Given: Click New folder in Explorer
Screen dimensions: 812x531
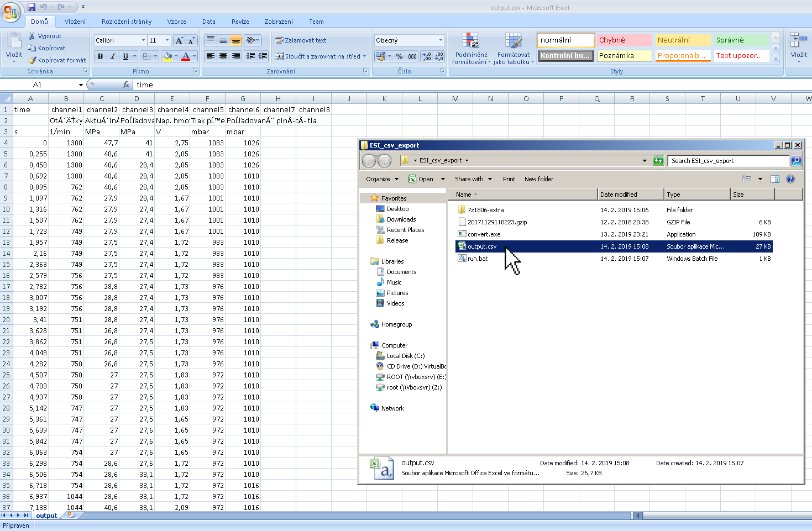Looking at the screenshot, I should pos(539,179).
